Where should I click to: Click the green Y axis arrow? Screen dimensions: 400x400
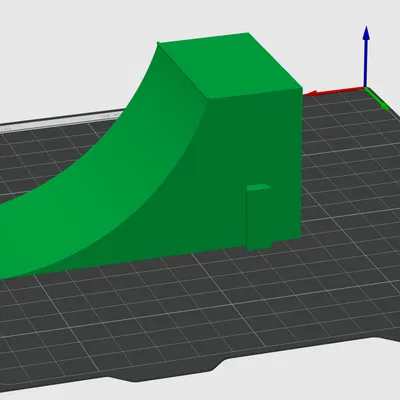click(378, 99)
